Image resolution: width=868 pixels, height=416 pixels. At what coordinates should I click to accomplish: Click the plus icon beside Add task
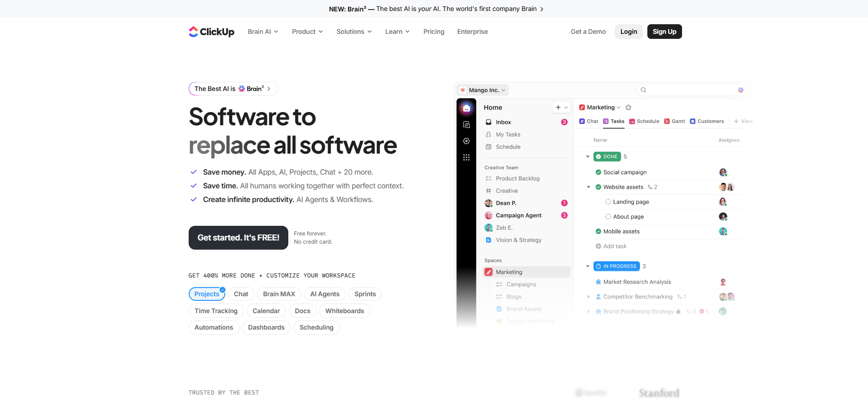pos(598,246)
